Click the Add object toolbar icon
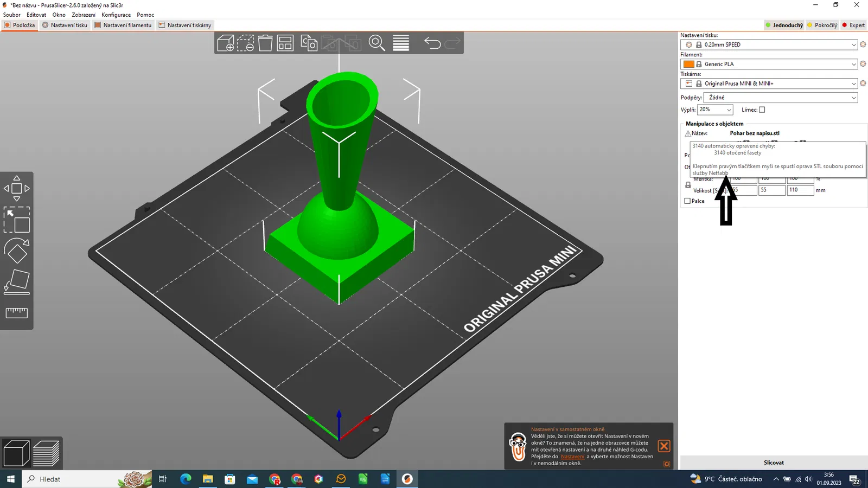 [226, 43]
